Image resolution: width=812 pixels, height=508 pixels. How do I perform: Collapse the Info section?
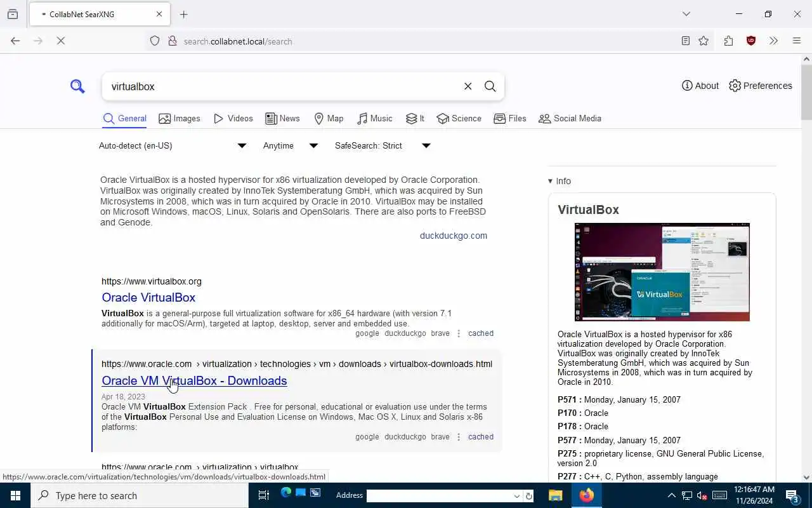pos(560,181)
